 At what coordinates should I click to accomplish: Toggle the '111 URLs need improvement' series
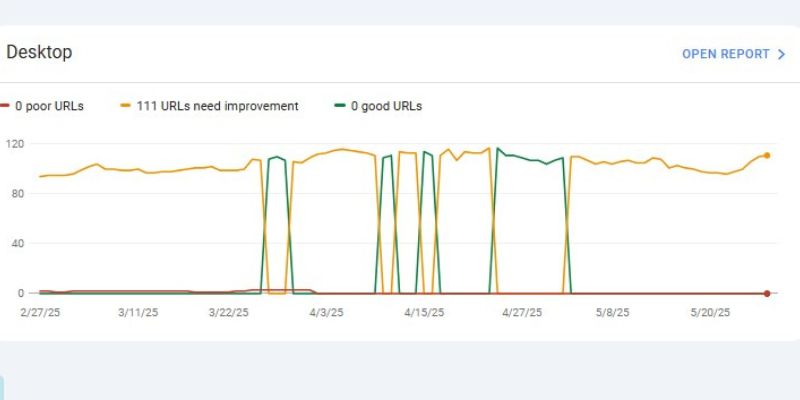coord(215,106)
